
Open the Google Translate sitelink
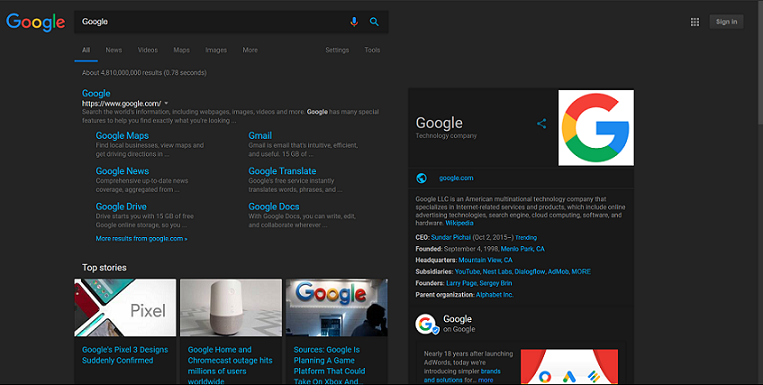coord(282,171)
